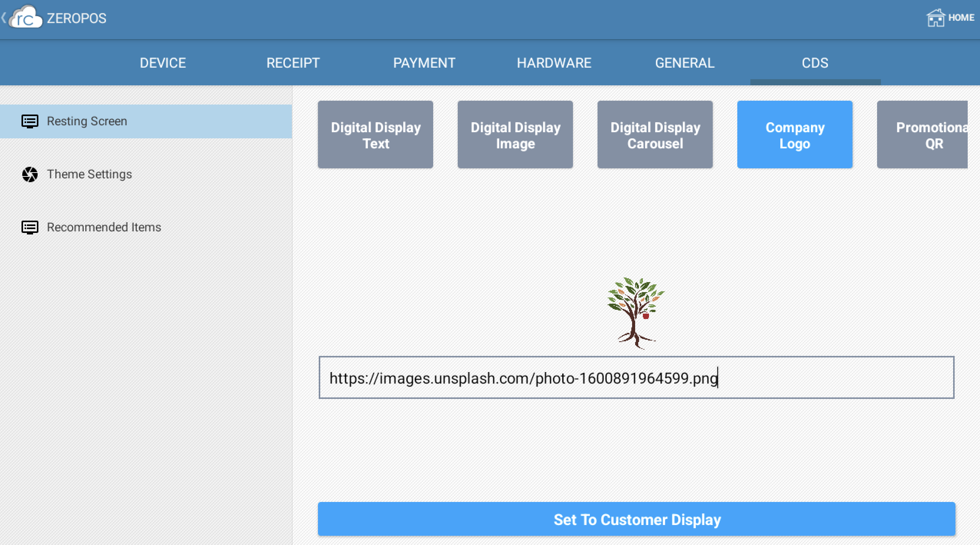Switch to the CDS tab
This screenshot has width=980, height=545.
click(814, 62)
